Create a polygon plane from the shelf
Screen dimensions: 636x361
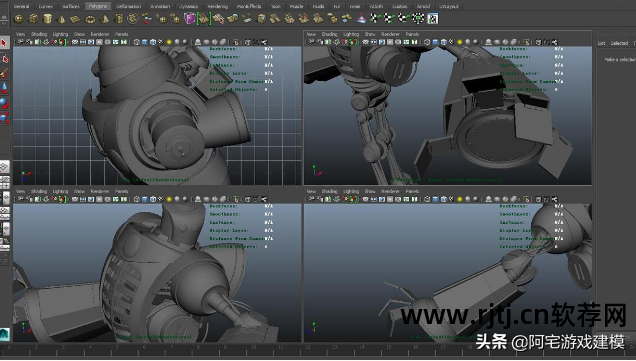[x=75, y=19]
